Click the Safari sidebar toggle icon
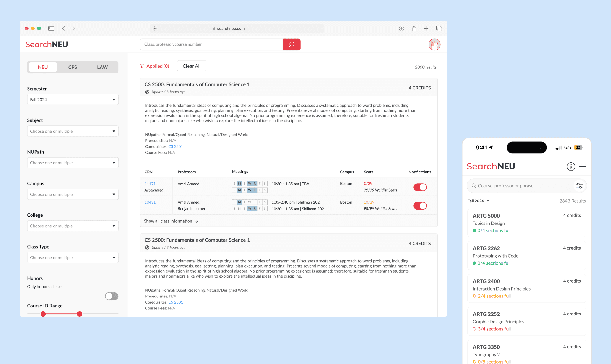 (51, 28)
